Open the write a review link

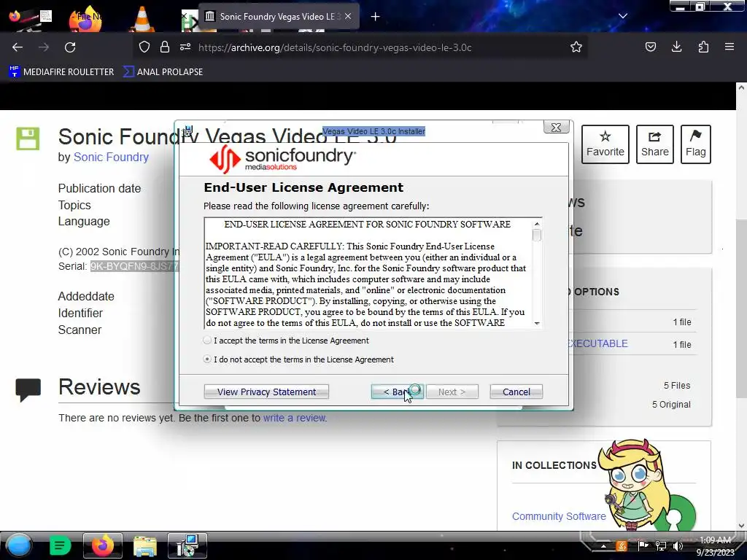point(295,418)
